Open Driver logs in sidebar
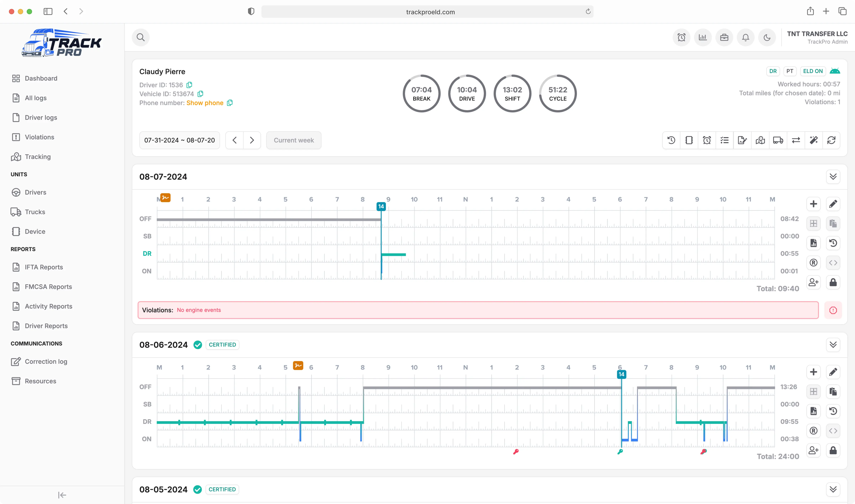The image size is (855, 504). 41,118
